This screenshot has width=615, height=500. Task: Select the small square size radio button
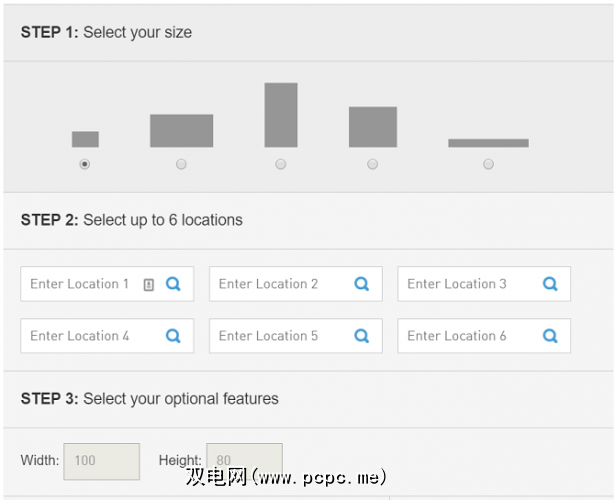(x=85, y=164)
